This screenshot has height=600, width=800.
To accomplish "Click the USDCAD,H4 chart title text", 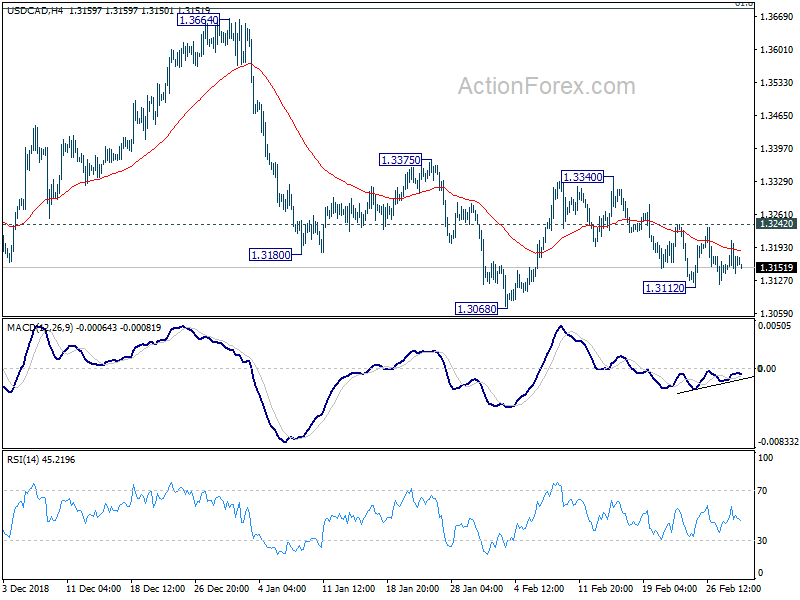I will tap(35, 10).
